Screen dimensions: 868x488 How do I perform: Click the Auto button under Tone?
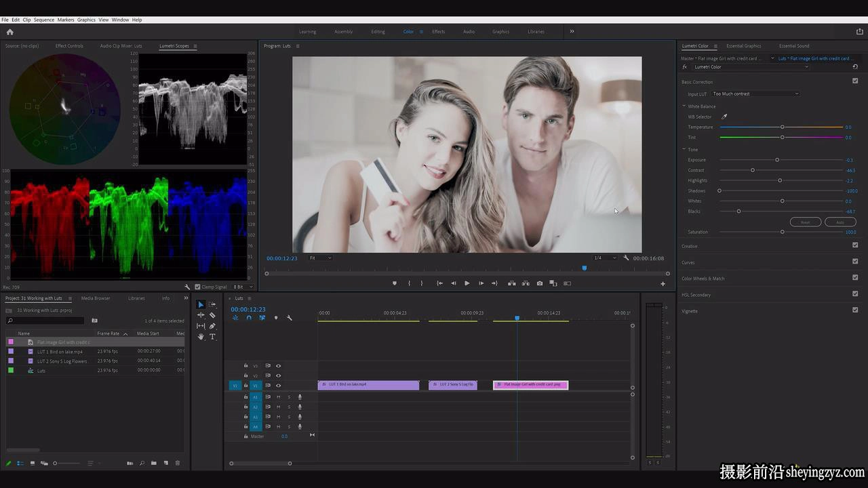(x=840, y=222)
